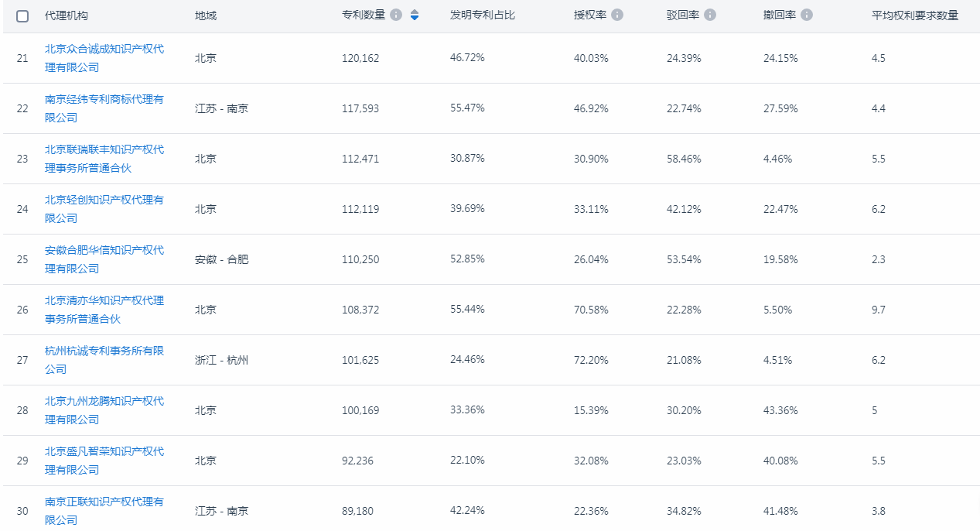Screen dimensions: 980x531
Task: Click grant rate value 72.20%
Action: (x=591, y=360)
